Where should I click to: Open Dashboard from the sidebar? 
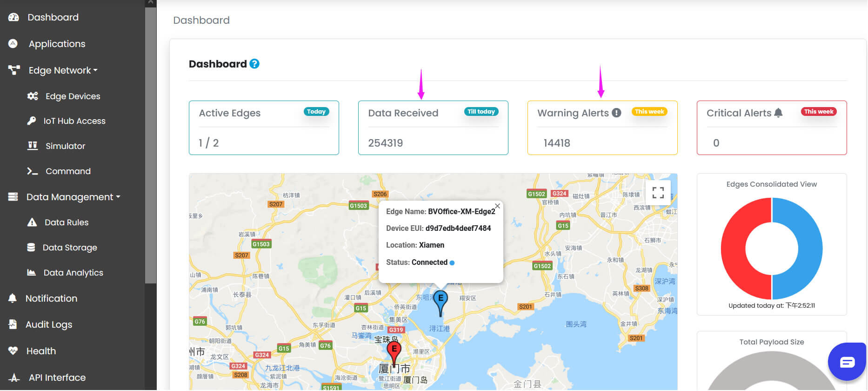pos(53,17)
